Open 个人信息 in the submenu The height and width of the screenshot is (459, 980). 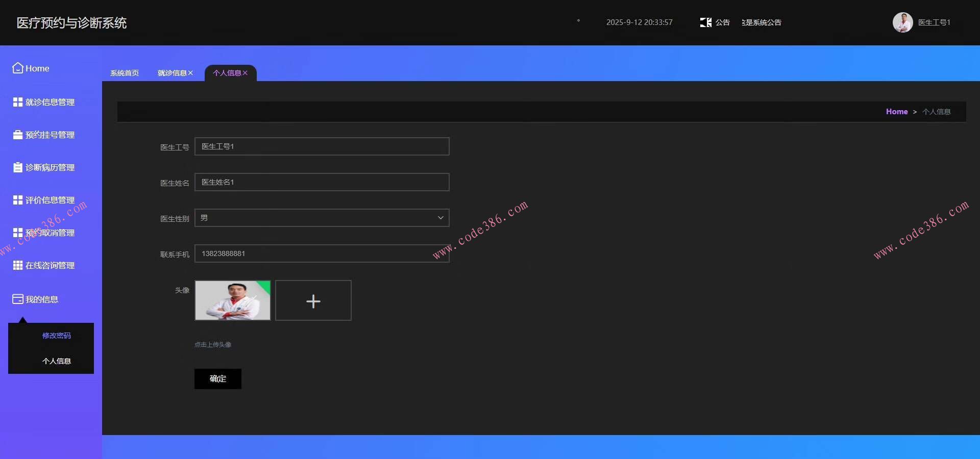pos(57,361)
